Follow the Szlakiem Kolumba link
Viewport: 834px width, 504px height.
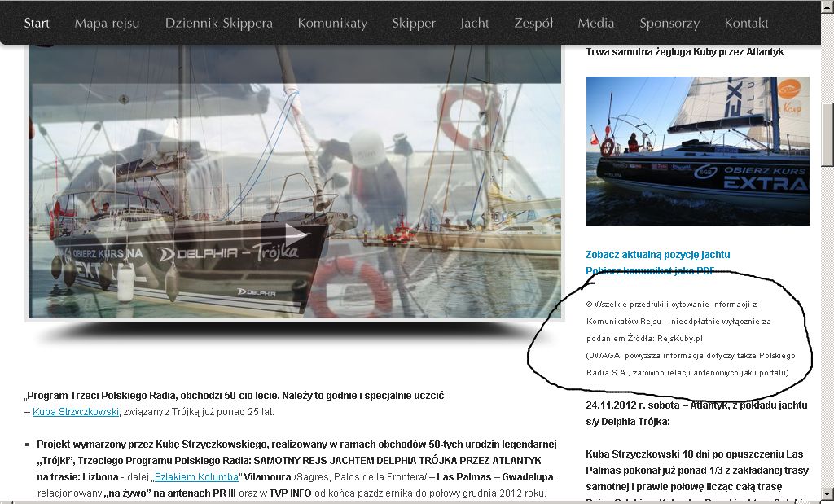click(196, 477)
